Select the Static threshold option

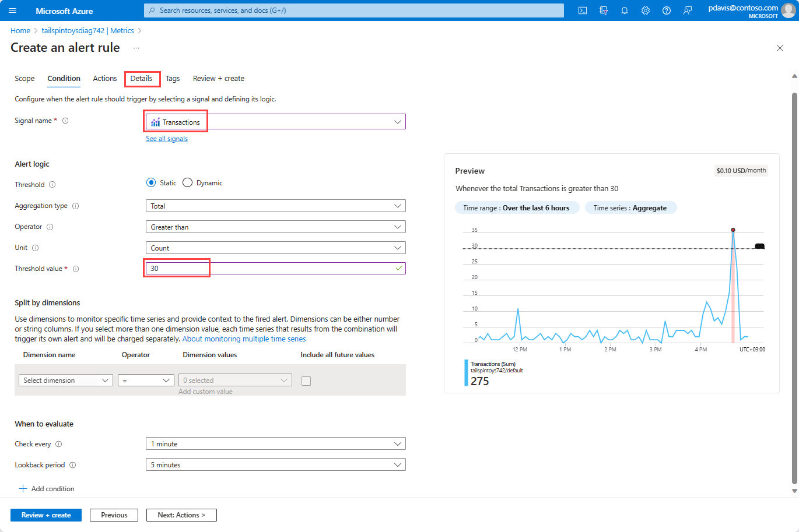[x=151, y=183]
